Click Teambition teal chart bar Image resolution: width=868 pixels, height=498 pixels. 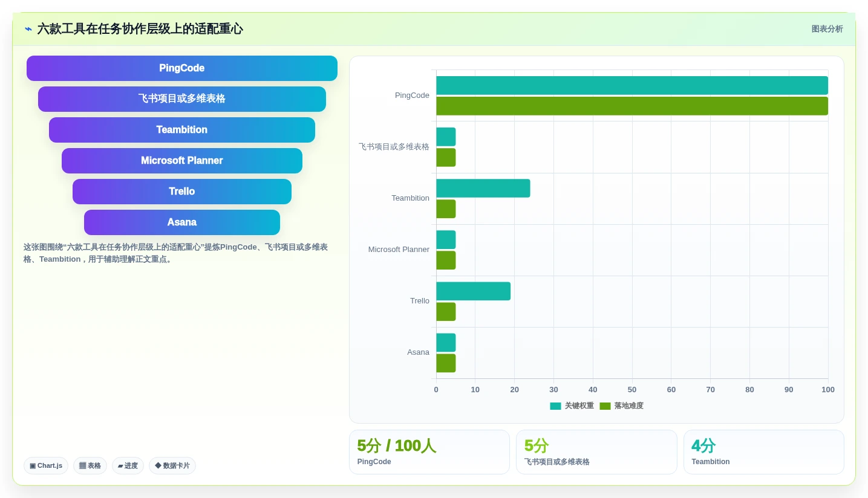tap(483, 188)
